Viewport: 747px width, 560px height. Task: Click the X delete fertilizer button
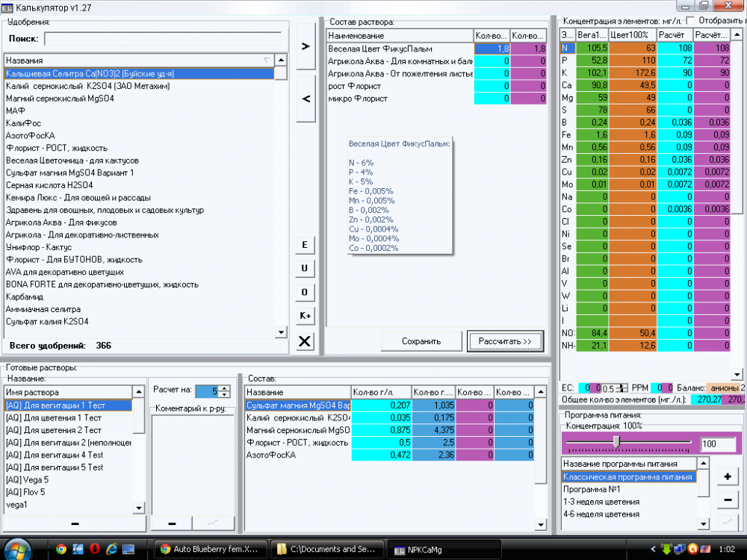pos(305,341)
